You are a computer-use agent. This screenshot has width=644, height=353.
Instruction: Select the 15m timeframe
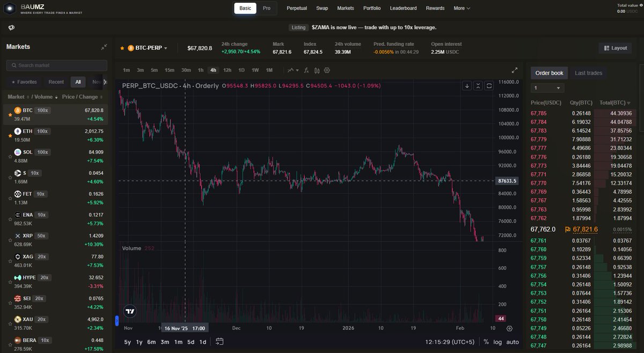coord(169,70)
